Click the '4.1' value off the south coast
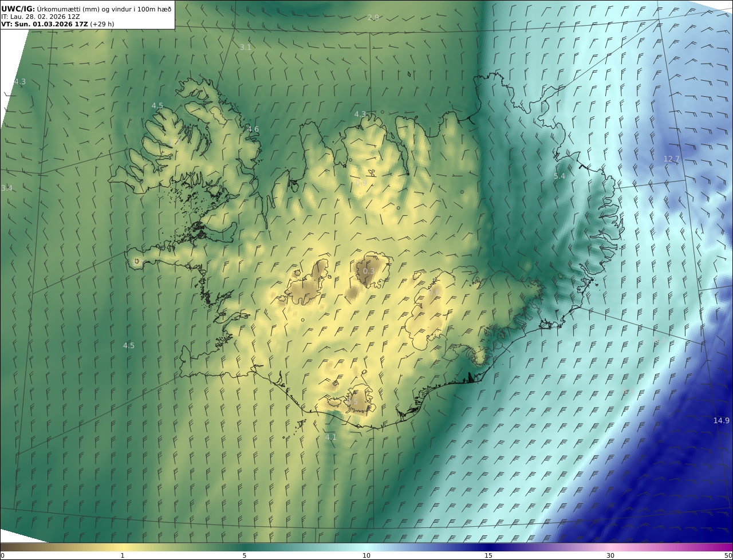The width and height of the screenshot is (733, 560). [x=331, y=437]
